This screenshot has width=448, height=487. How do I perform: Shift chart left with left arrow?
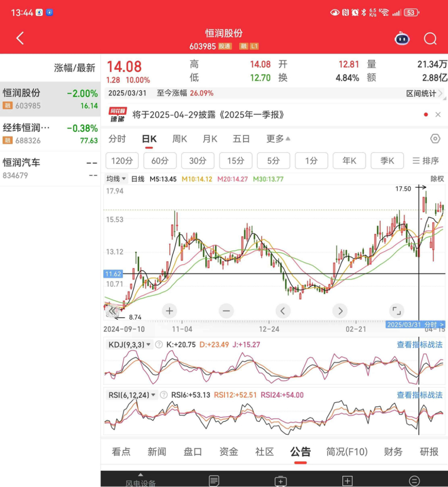[x=283, y=310]
